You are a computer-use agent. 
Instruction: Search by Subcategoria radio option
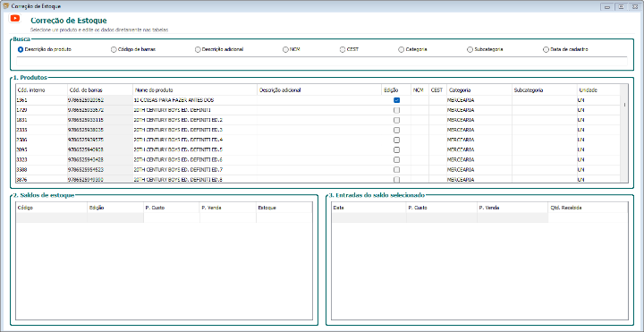(485, 49)
